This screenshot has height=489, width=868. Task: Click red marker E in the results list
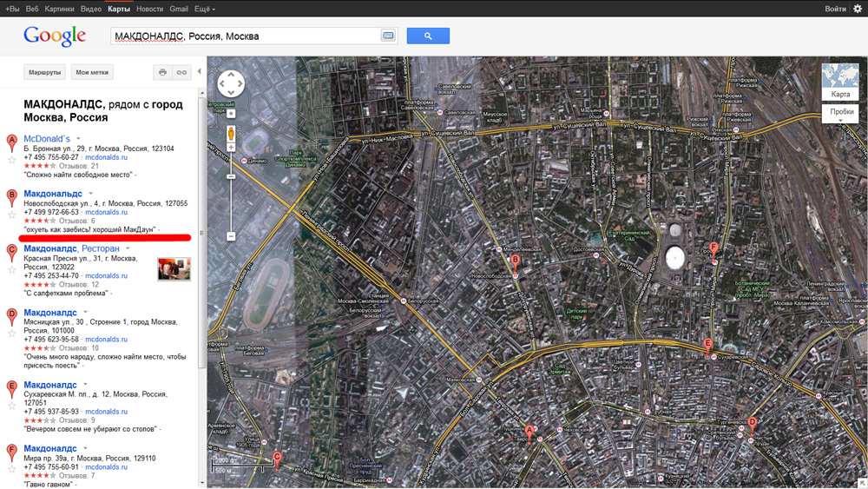(11, 388)
